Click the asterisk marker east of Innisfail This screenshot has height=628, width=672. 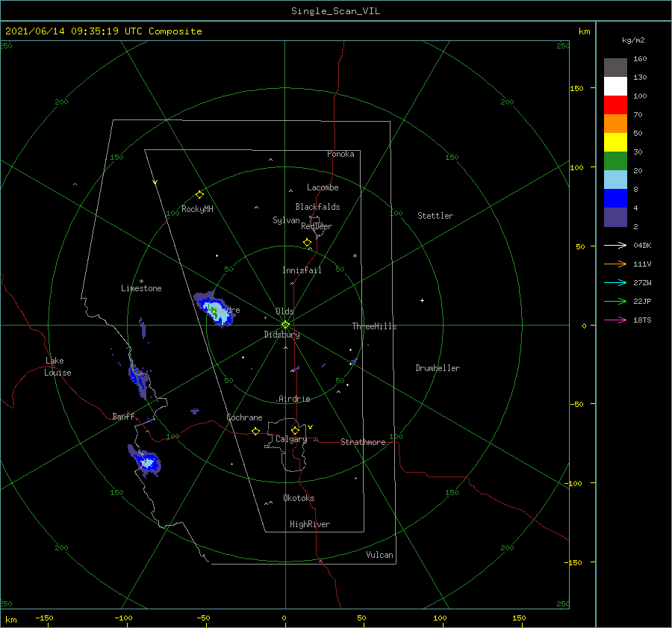355,256
